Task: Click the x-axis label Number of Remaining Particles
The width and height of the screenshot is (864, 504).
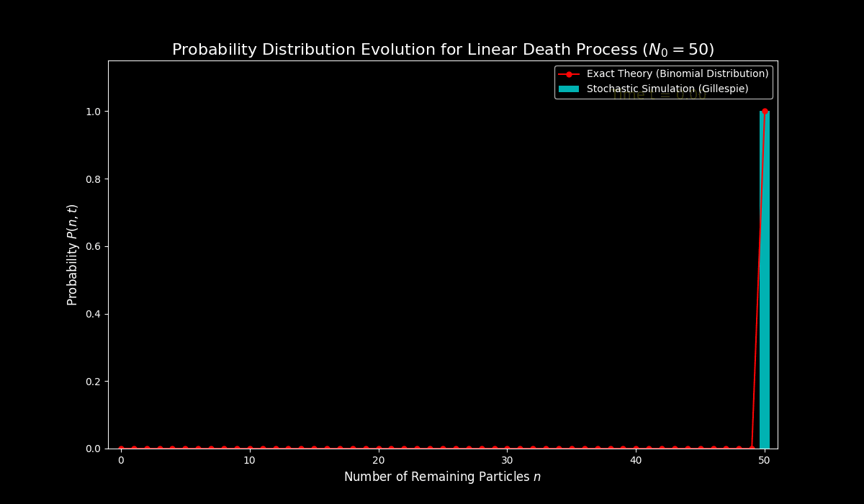Action: [442, 477]
